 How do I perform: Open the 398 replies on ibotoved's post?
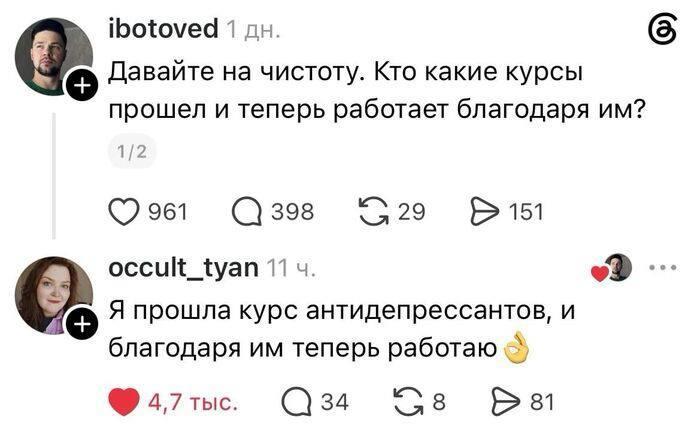tap(246, 212)
